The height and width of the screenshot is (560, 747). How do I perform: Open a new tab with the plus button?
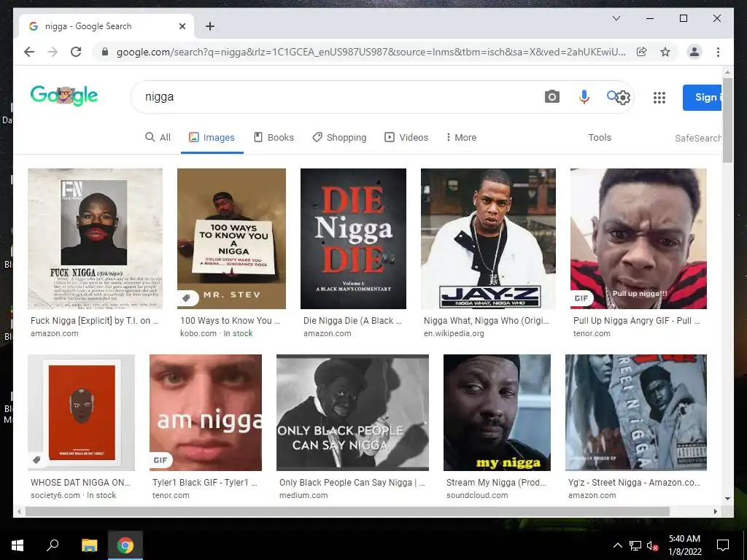(x=210, y=26)
